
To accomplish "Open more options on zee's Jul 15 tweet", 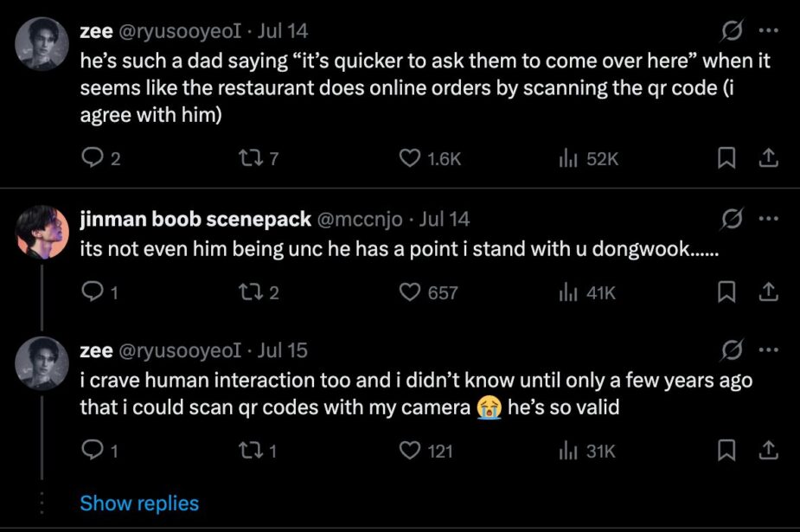I will pyautogui.click(x=768, y=349).
